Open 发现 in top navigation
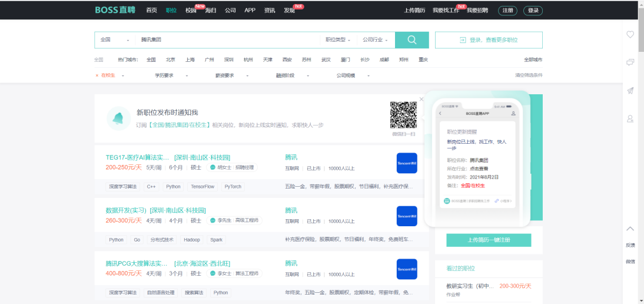Screen dimensions: 644x304 click(290, 10)
